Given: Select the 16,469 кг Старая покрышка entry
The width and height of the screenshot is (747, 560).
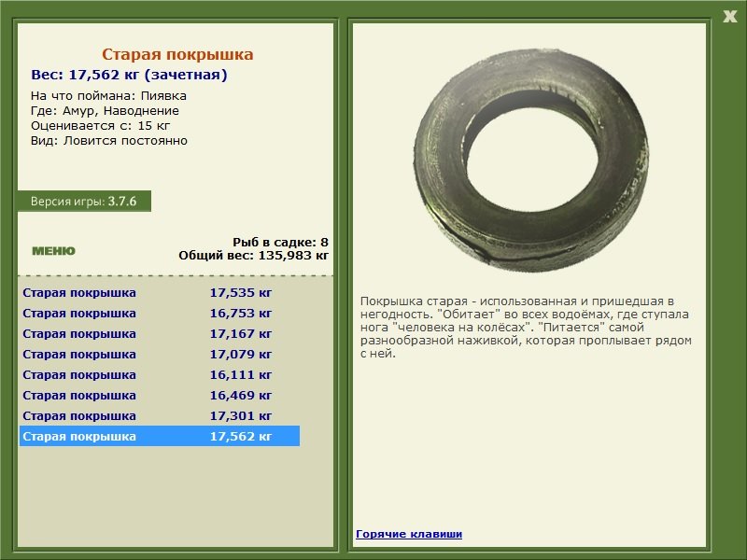Looking at the screenshot, I should point(159,395).
